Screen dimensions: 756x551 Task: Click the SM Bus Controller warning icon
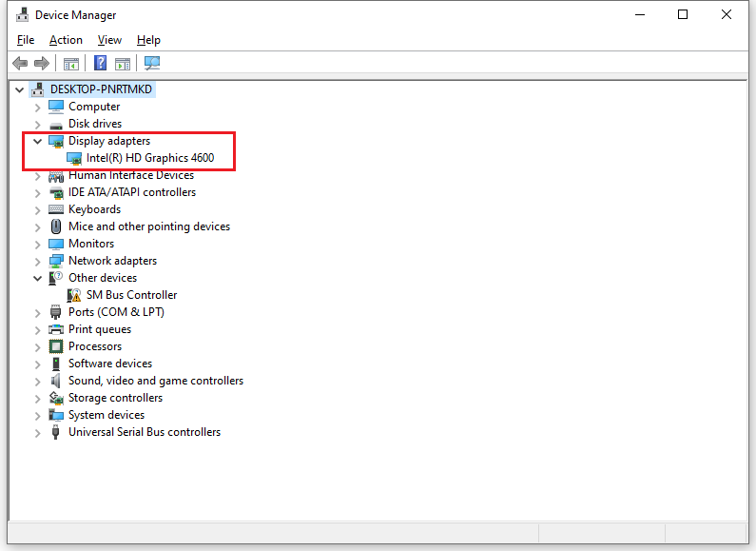(74, 295)
